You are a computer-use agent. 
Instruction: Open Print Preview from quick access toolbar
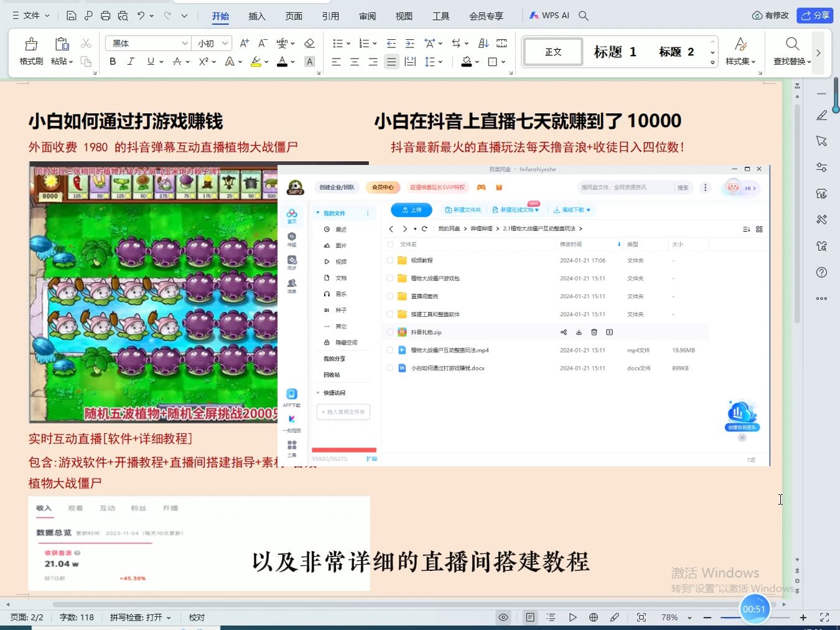tap(123, 16)
